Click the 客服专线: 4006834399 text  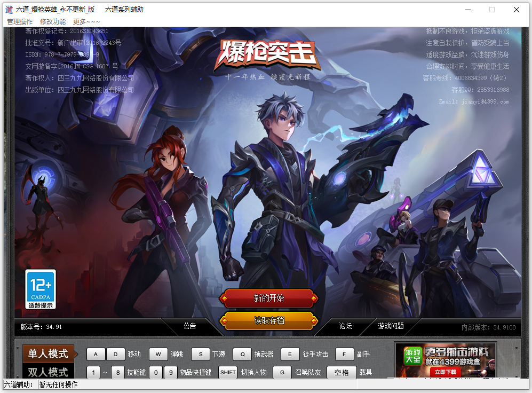pos(465,78)
